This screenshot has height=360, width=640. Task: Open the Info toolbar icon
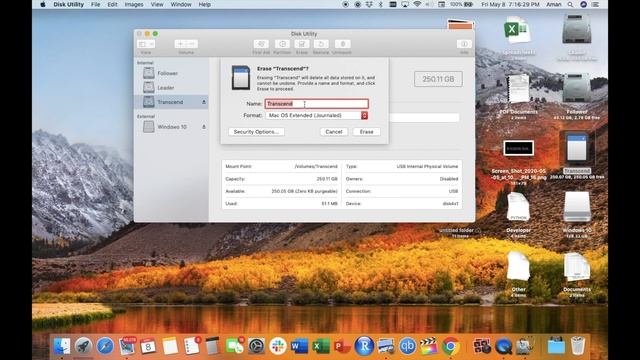464,44
